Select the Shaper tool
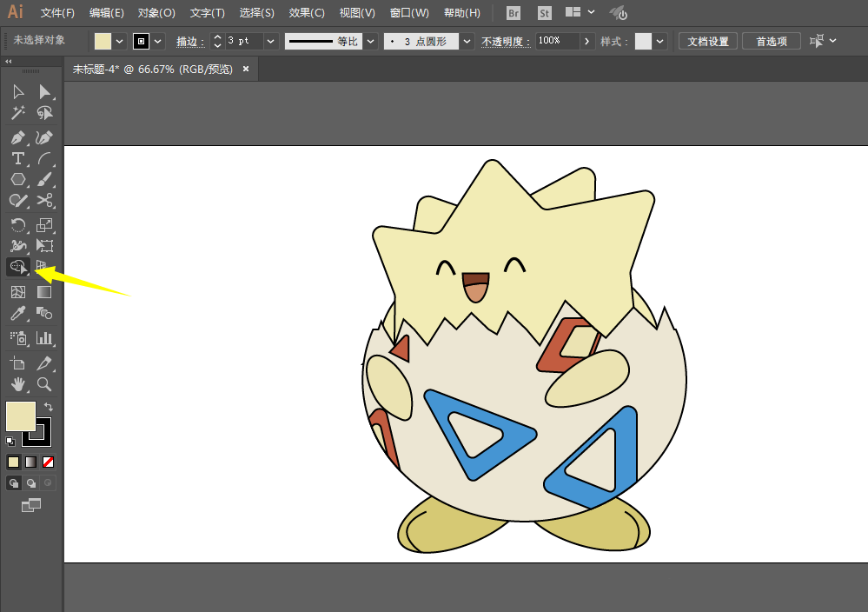Viewport: 868px width, 612px height. (x=18, y=200)
